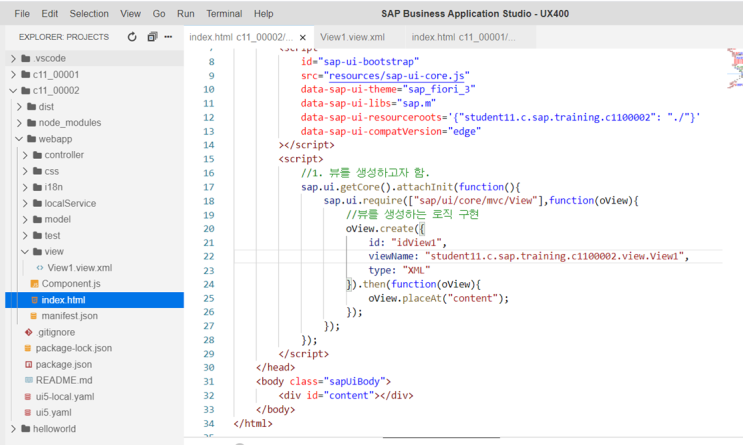The width and height of the screenshot is (743, 445).
Task: Open the Edit menu
Action: click(50, 14)
